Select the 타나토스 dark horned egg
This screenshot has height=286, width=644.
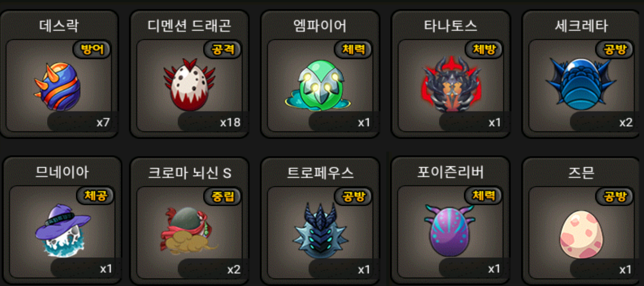(451, 85)
